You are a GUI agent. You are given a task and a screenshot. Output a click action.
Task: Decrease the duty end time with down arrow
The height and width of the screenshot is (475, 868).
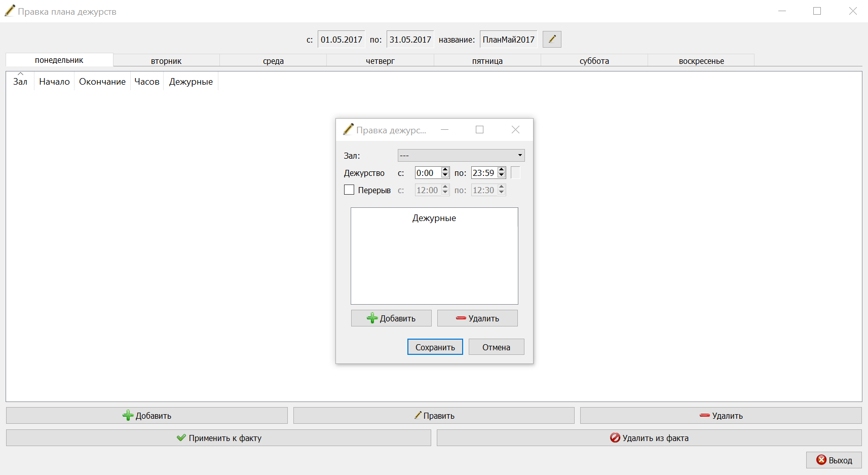[501, 176]
